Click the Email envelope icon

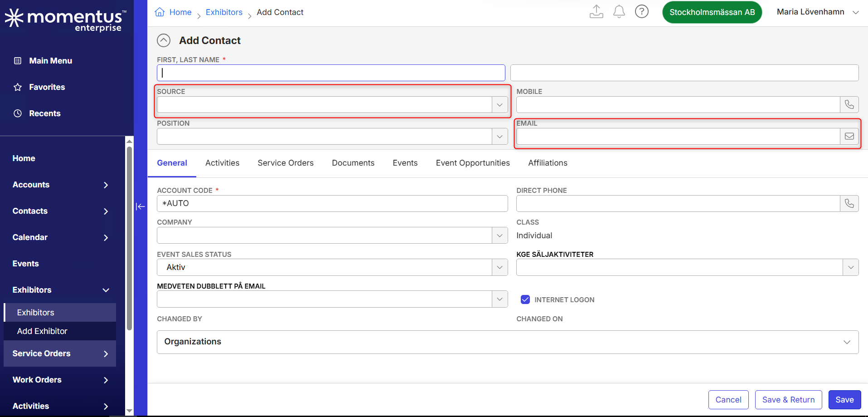(x=849, y=137)
